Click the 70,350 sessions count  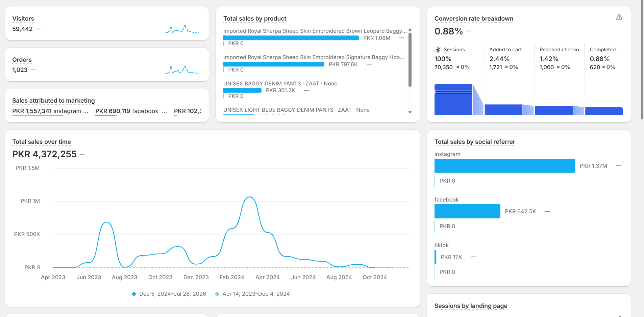pyautogui.click(x=443, y=67)
